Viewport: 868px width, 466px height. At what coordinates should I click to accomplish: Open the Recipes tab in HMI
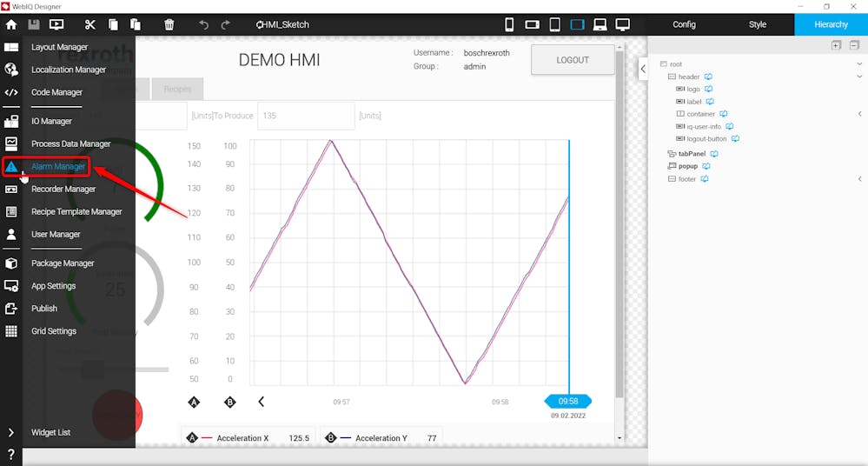(x=177, y=90)
